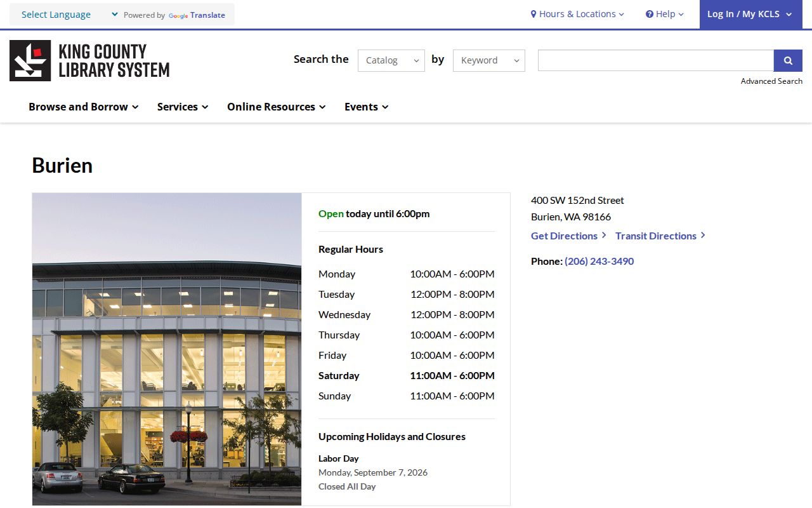Click the Monday hours row label
812x508 pixels.
[x=337, y=274]
